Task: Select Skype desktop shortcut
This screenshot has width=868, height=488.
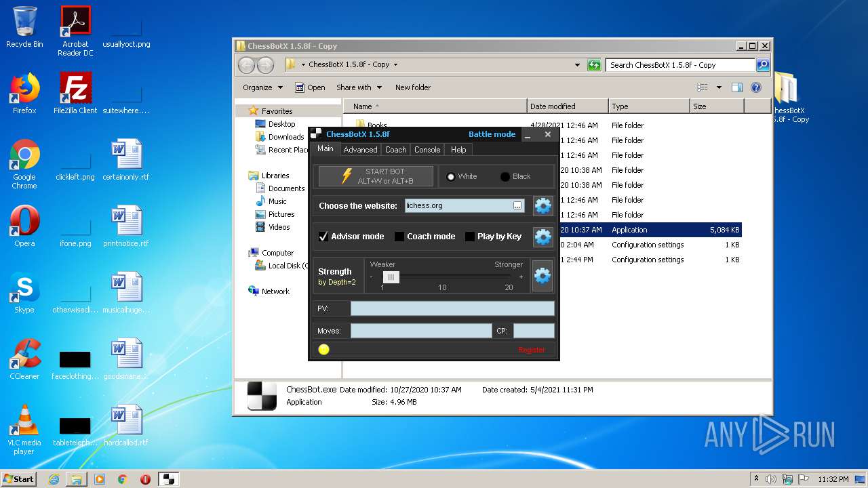Action: pos(24,293)
